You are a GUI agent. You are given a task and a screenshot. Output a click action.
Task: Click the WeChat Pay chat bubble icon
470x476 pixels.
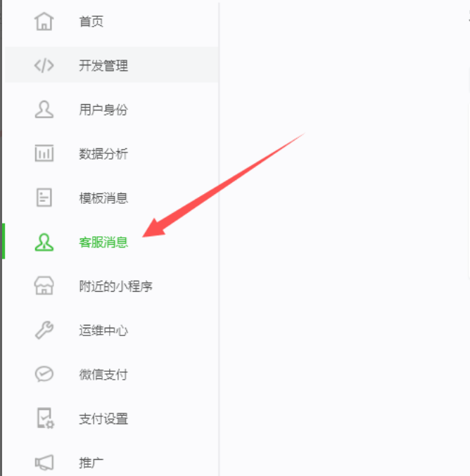pyautogui.click(x=44, y=374)
